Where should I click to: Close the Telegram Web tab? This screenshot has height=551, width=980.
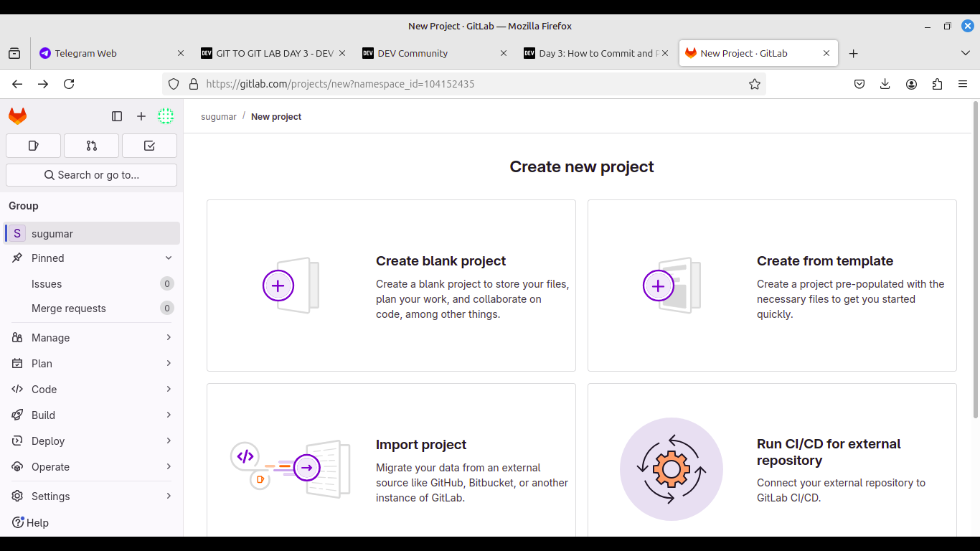point(181,53)
